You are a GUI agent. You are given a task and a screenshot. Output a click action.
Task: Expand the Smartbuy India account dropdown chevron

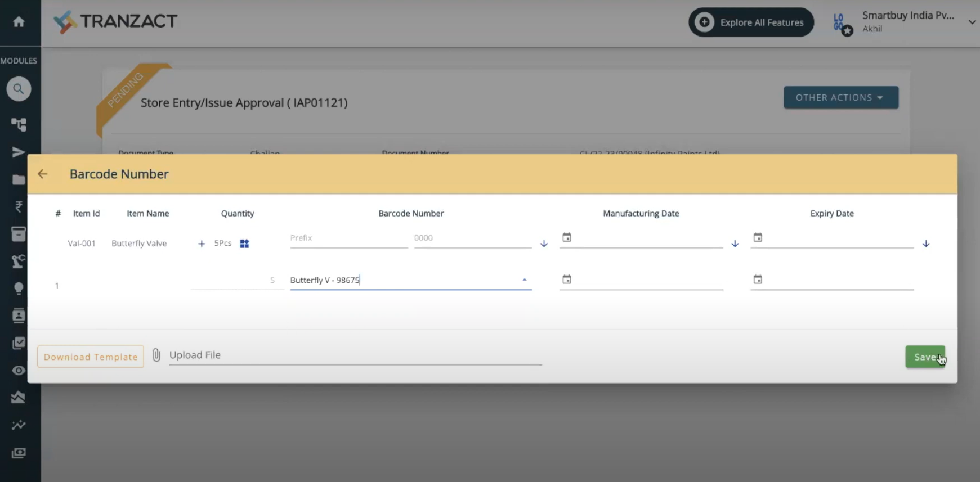click(972, 22)
